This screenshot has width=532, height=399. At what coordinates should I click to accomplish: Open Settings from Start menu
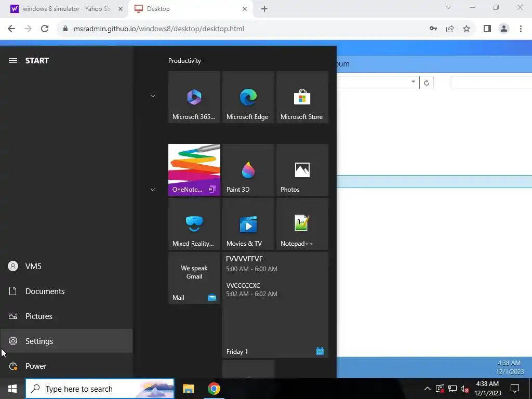coord(66,341)
